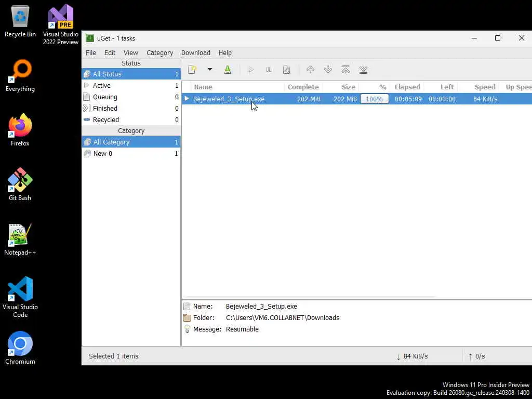Click the elapsed time 00:05:09 cell
The image size is (532, 399).
coord(408,99)
